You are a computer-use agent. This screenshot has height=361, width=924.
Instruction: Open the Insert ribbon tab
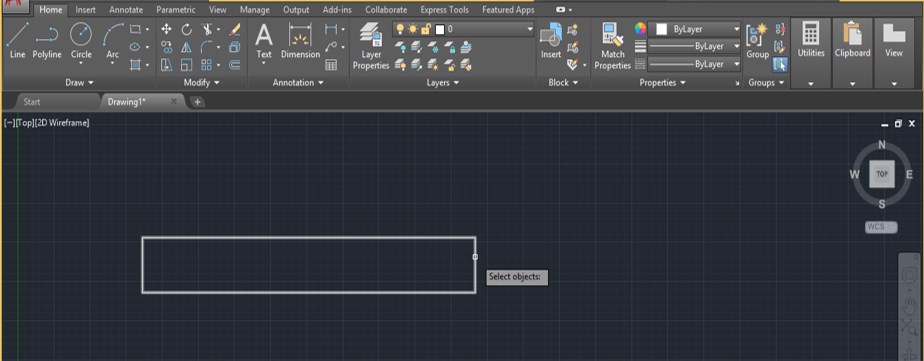click(85, 10)
